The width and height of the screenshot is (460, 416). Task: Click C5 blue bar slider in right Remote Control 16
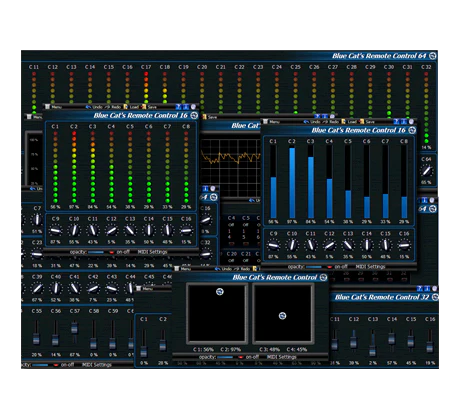coord(348,182)
